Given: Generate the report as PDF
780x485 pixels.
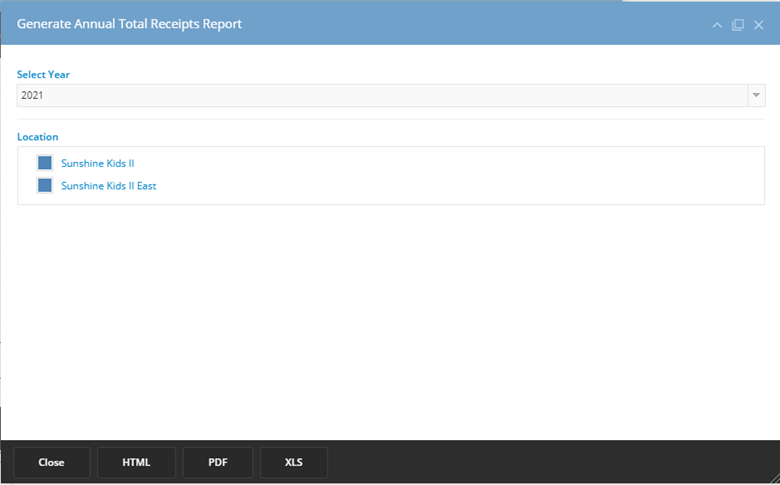Looking at the screenshot, I should (x=218, y=462).
